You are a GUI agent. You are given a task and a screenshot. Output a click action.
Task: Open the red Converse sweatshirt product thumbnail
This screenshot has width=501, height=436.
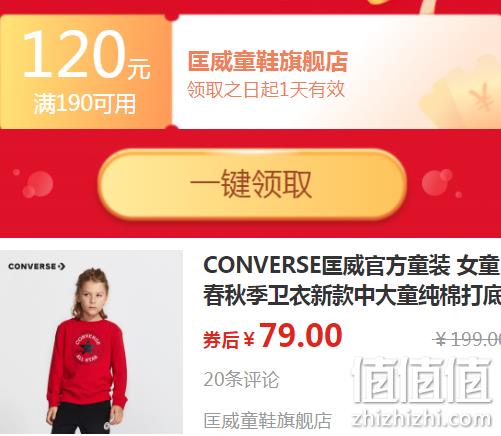coord(91,342)
